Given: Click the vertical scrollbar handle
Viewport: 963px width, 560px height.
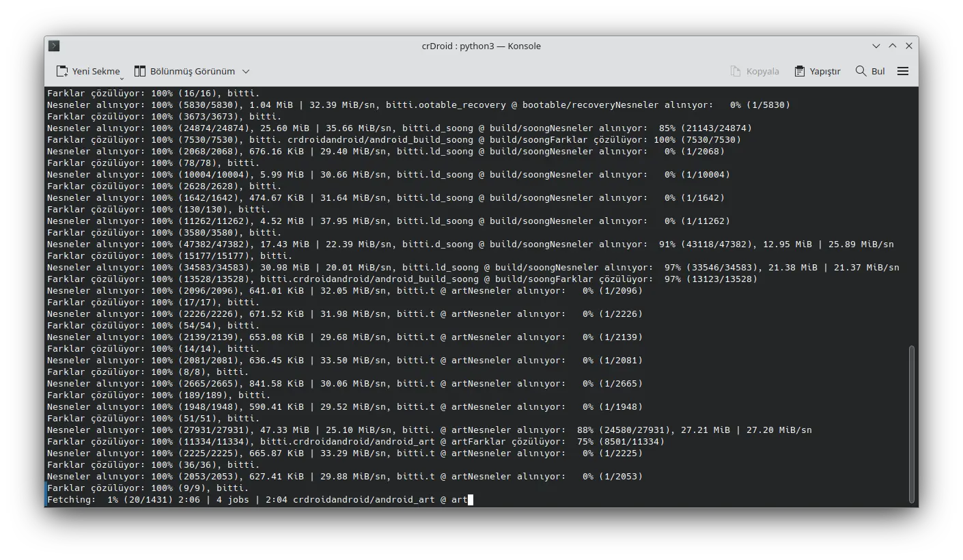Looking at the screenshot, I should [x=912, y=423].
